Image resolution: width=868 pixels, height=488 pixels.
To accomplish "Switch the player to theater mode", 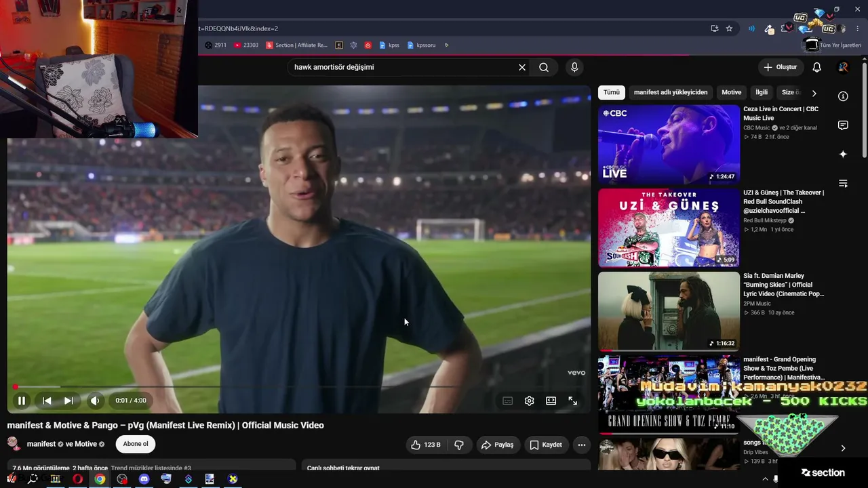I will pyautogui.click(x=551, y=401).
